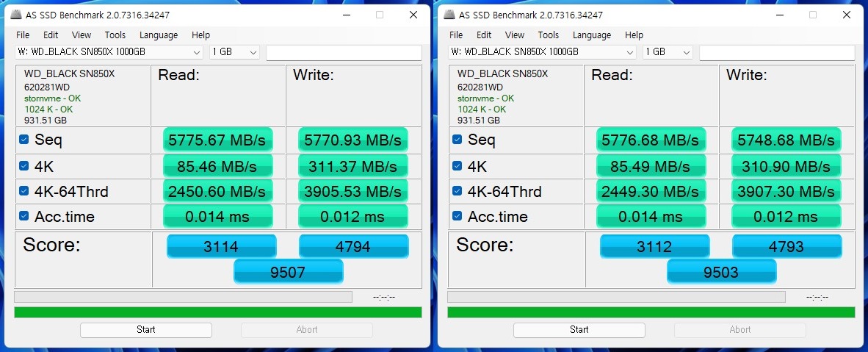Uncheck the Seq checkbox in right window
The image size is (868, 352).
pyautogui.click(x=457, y=140)
